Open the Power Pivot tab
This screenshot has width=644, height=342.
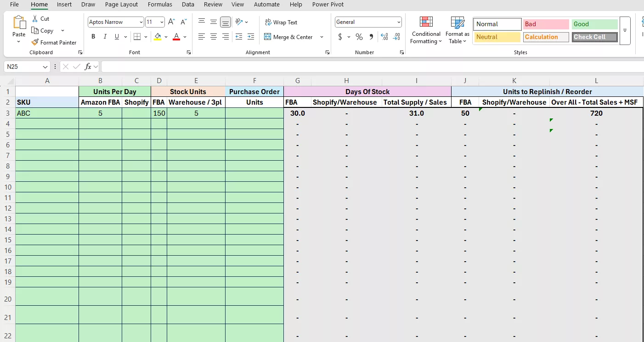(x=328, y=5)
